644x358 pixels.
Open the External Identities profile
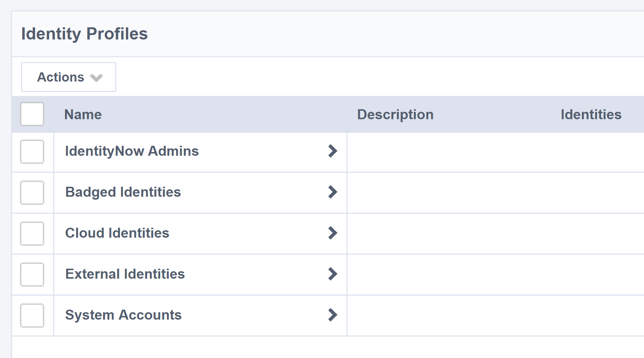click(125, 274)
